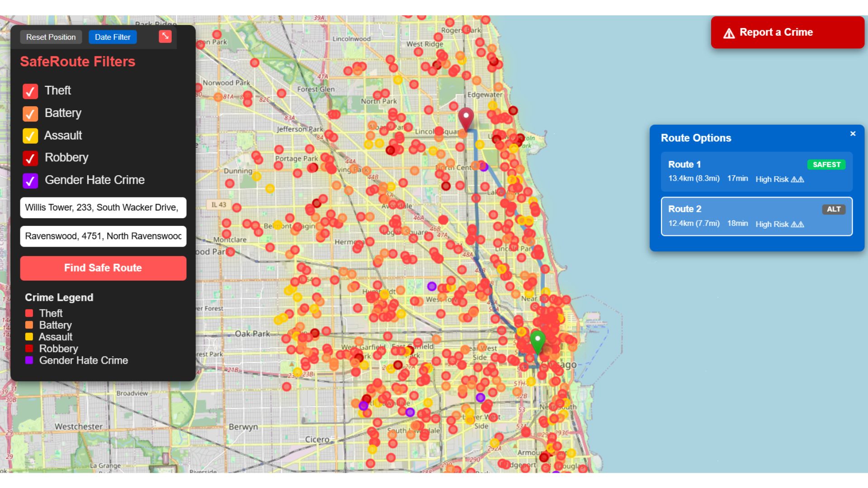Screen dimensions: 868x488
Task: Select the Route 2 alternative card
Action: point(756,216)
